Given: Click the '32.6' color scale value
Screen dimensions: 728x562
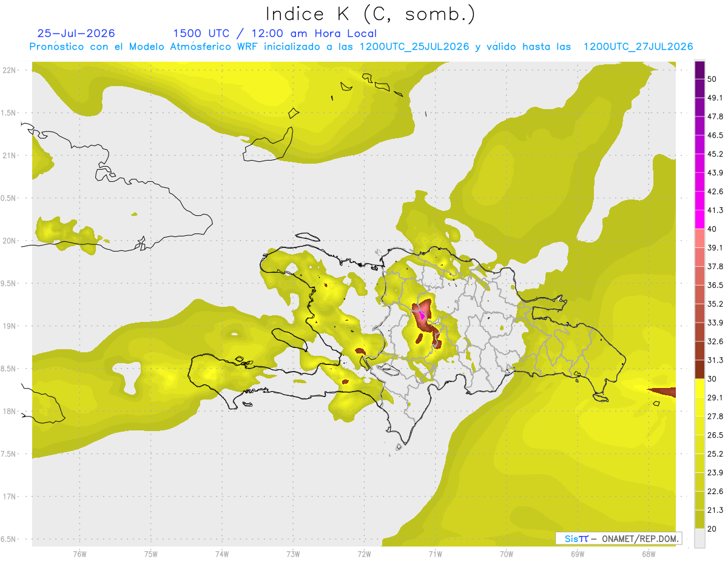Looking at the screenshot, I should 715,341.
